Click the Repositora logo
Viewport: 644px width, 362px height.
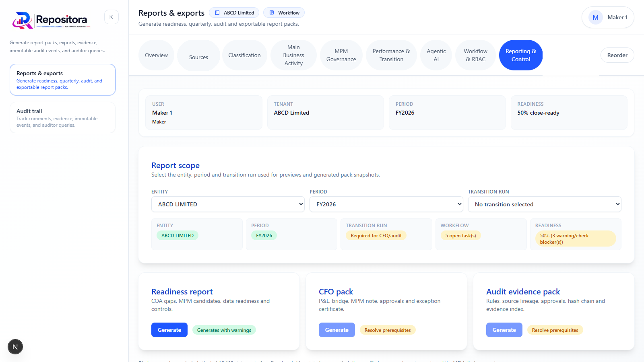tap(51, 20)
